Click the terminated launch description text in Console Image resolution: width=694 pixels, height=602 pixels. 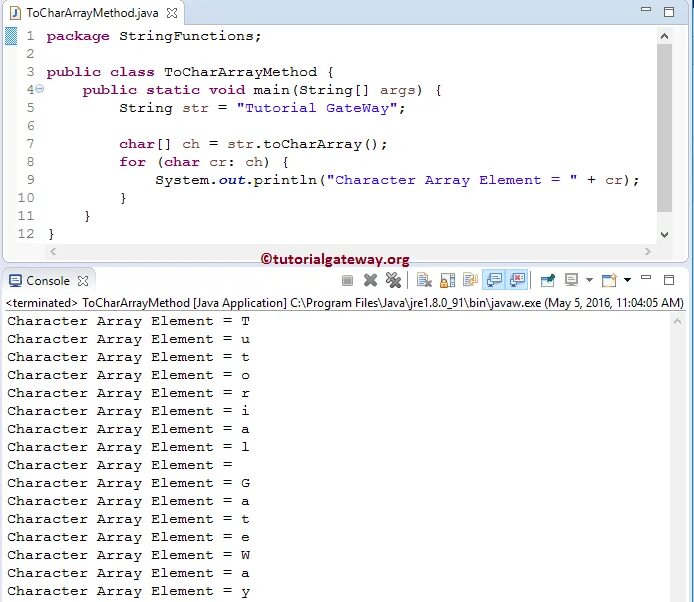click(x=344, y=303)
